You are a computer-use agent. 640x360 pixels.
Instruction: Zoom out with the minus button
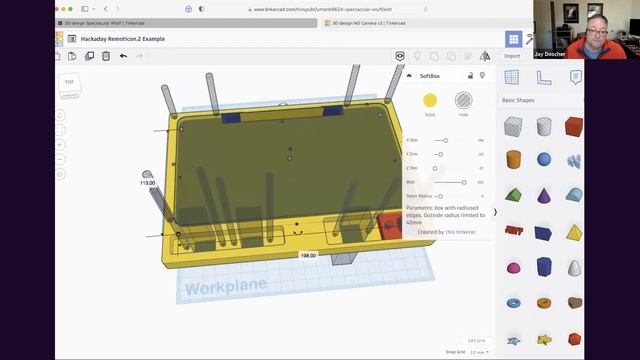pos(60,160)
